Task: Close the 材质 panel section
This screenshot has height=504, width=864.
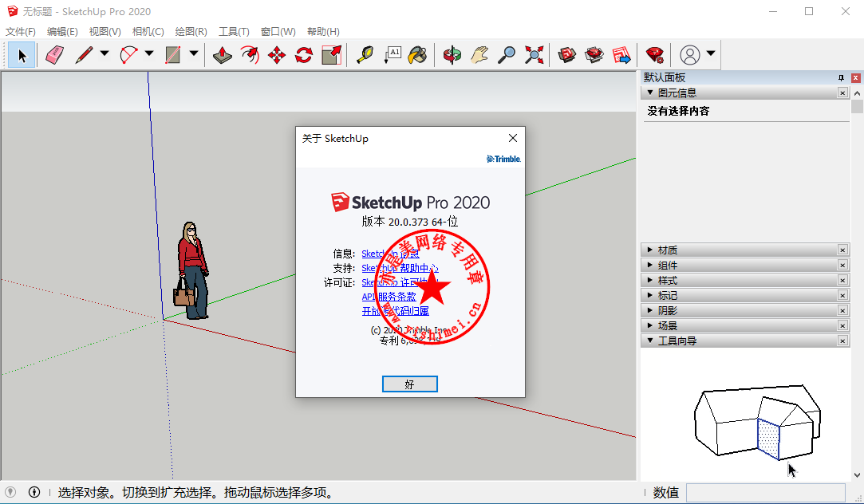Action: (x=842, y=250)
